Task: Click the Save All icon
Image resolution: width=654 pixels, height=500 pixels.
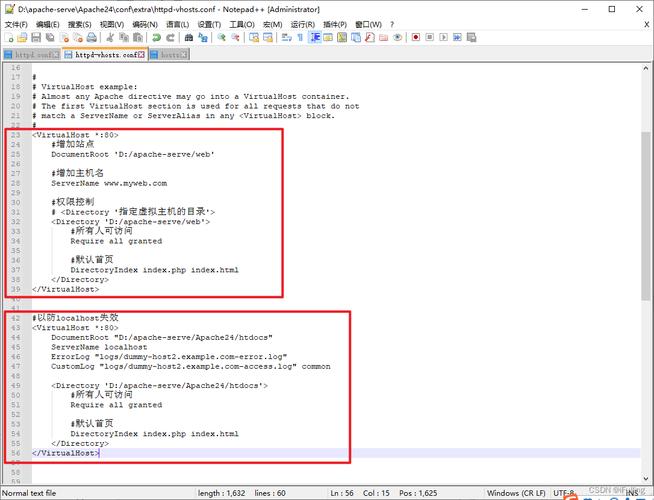Action: pyautogui.click(x=50, y=38)
